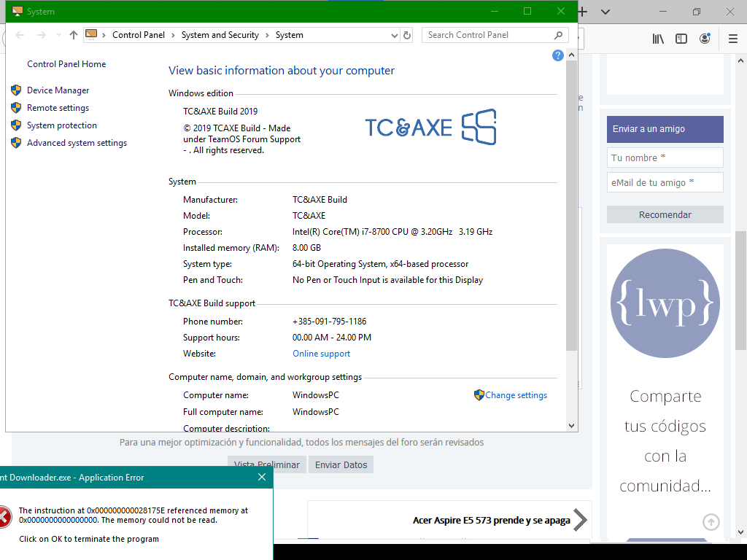The image size is (747, 560).
Task: Click browser page scrollbar up arrow
Action: point(740,61)
